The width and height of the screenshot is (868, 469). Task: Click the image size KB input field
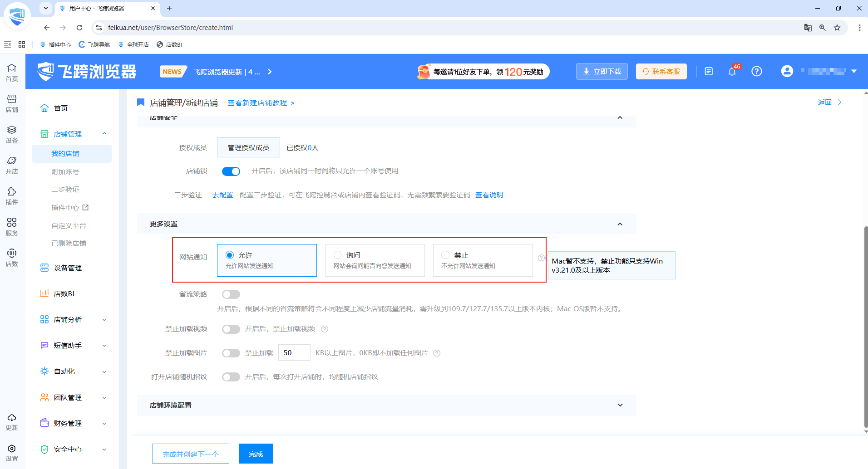[294, 353]
